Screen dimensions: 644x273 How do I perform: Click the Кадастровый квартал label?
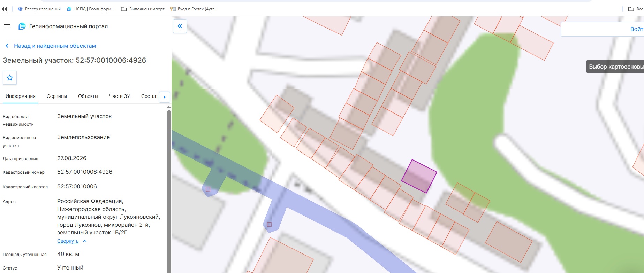pyautogui.click(x=25, y=187)
